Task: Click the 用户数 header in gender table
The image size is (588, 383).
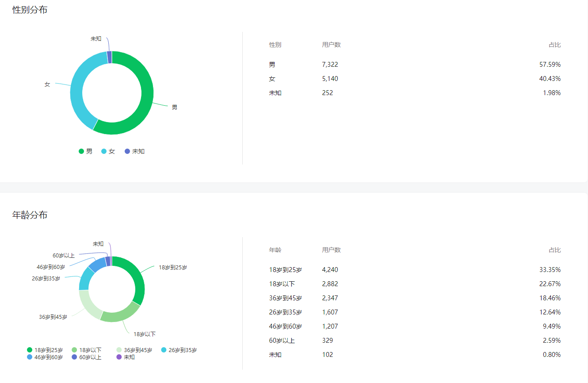Action: [331, 45]
